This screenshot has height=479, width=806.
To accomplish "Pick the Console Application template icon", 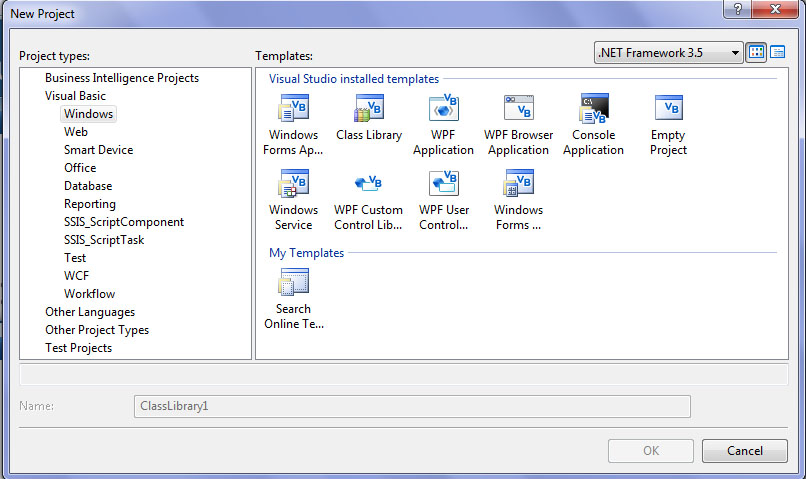I will 594,108.
